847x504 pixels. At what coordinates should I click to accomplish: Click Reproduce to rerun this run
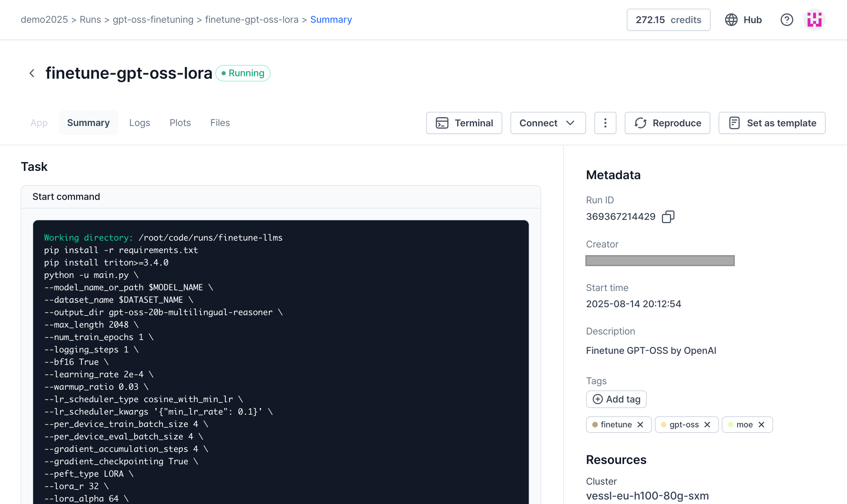[x=667, y=123]
